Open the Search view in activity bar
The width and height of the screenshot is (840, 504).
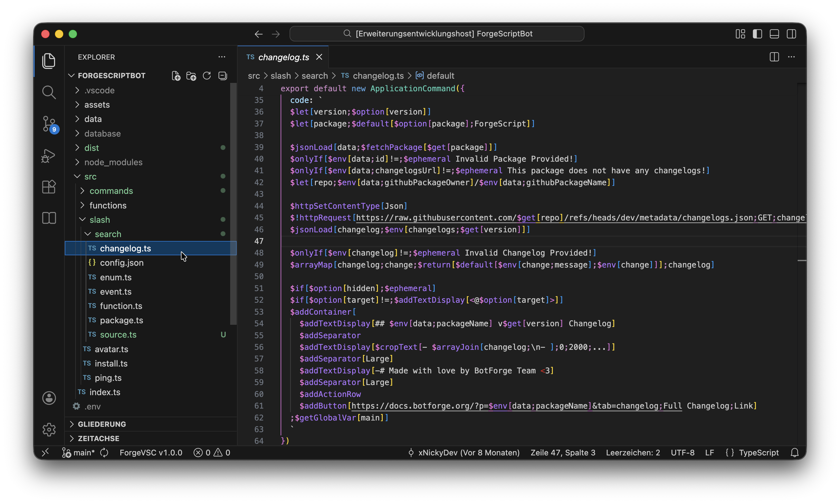pyautogui.click(x=49, y=92)
